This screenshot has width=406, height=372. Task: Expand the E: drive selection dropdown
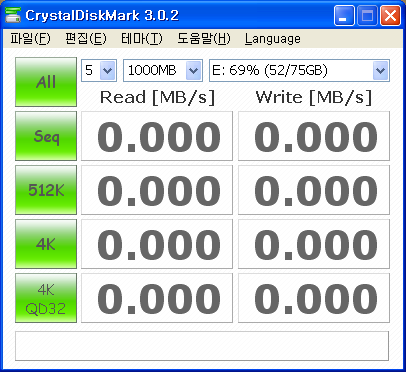(x=380, y=70)
